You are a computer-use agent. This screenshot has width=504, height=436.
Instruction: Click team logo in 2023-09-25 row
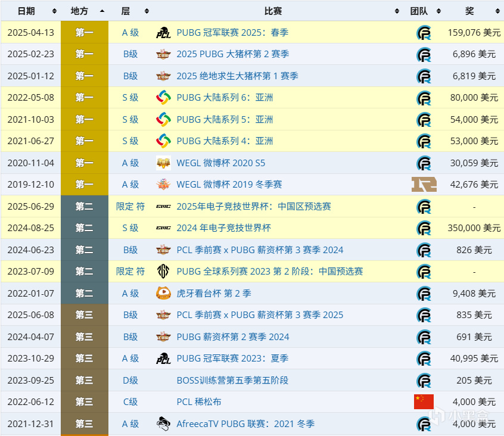point(424,381)
